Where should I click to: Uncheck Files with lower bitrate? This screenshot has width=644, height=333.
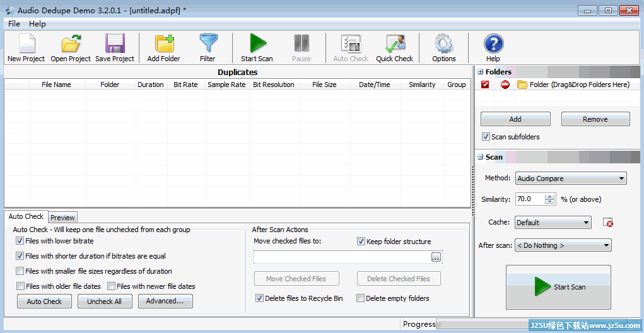20,241
